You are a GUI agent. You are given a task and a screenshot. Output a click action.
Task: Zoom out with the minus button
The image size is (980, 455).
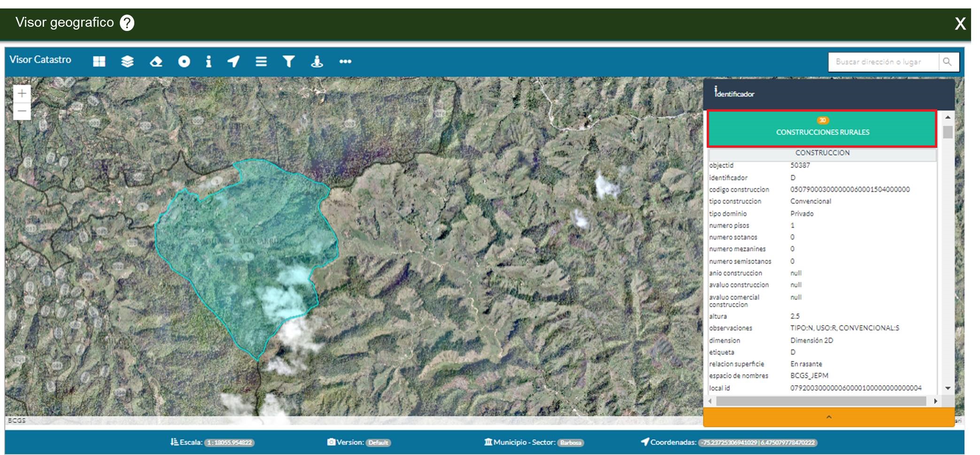pyautogui.click(x=22, y=112)
